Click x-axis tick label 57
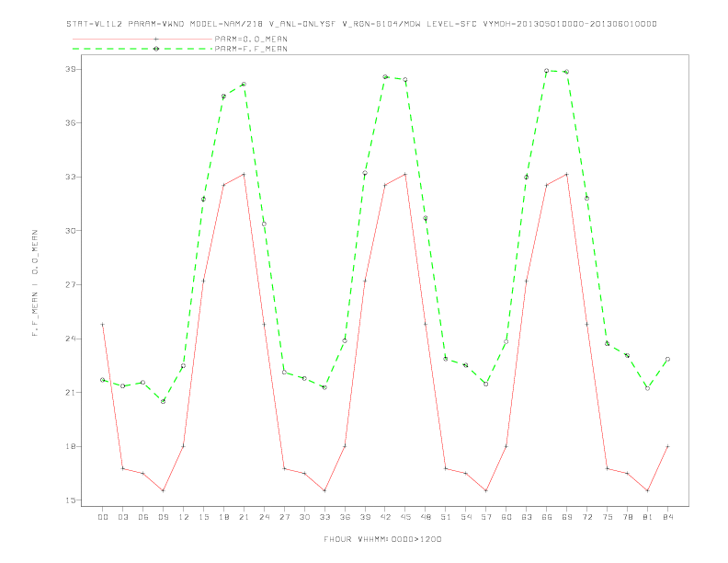This screenshot has height=563, width=728. 486,517
